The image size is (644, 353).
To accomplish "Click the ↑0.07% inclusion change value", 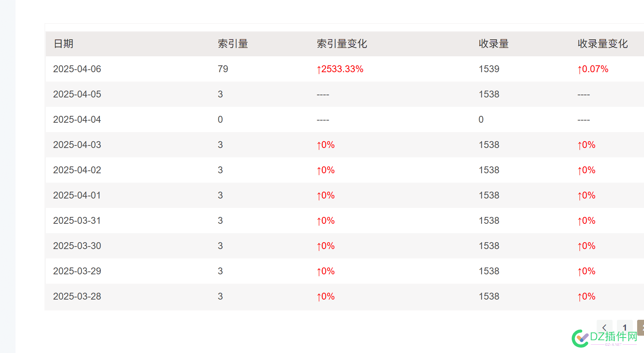I will coord(593,69).
